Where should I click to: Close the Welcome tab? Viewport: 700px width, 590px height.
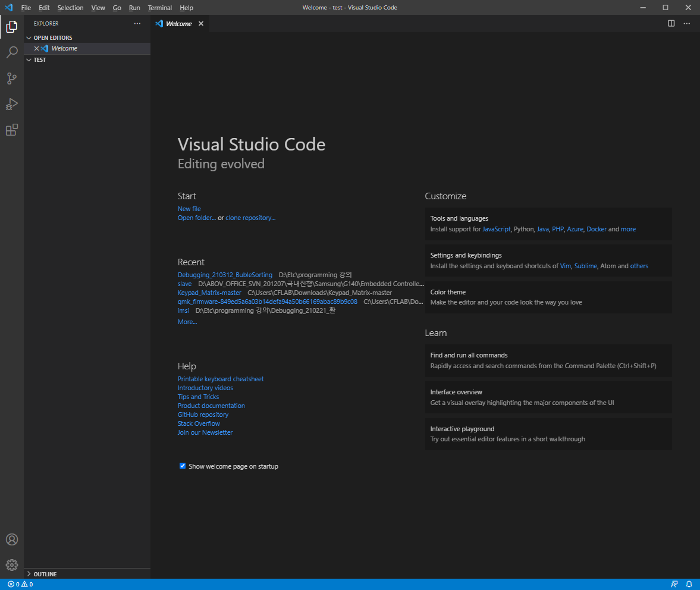(201, 24)
